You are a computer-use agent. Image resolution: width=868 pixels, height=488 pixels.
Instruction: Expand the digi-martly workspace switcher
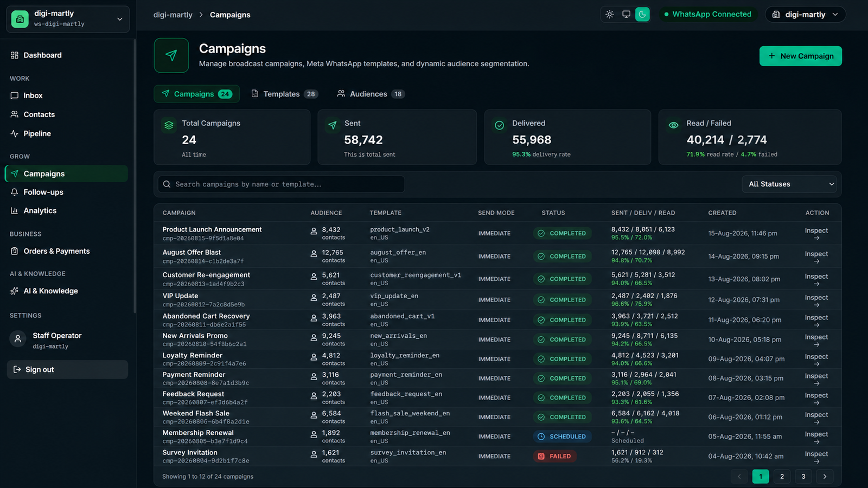click(x=68, y=19)
